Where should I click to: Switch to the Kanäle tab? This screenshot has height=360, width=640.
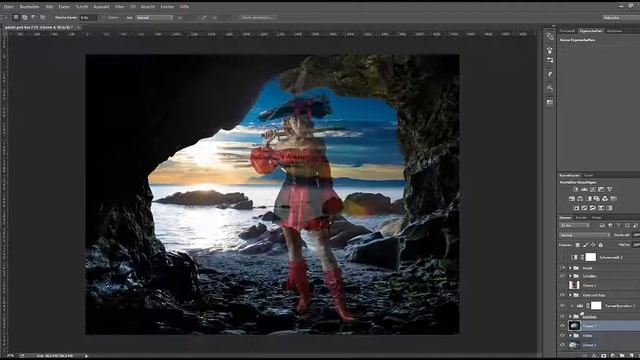point(581,218)
